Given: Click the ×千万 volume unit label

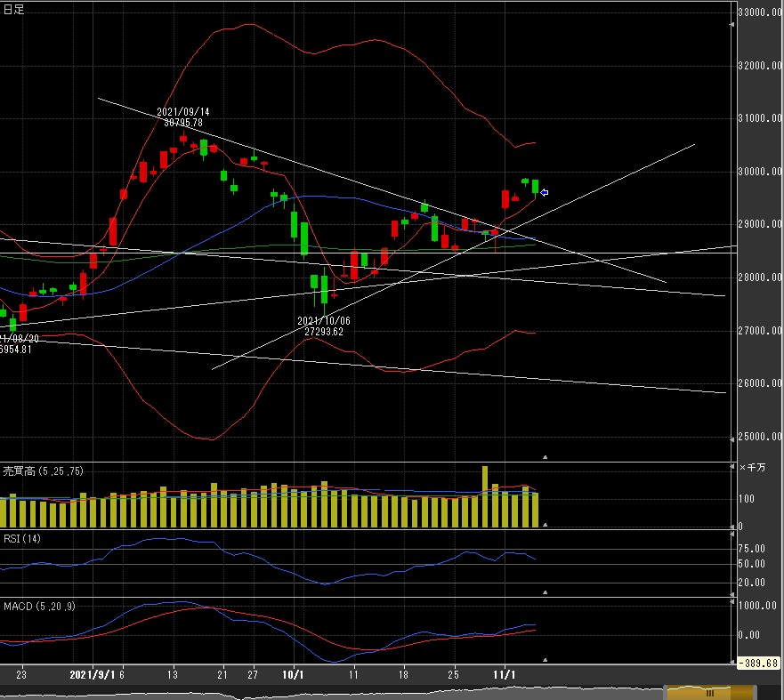Looking at the screenshot, I should pyautogui.click(x=752, y=467).
